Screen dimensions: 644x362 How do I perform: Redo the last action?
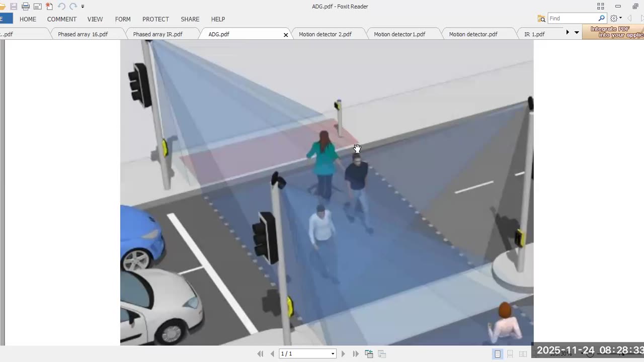click(x=73, y=7)
